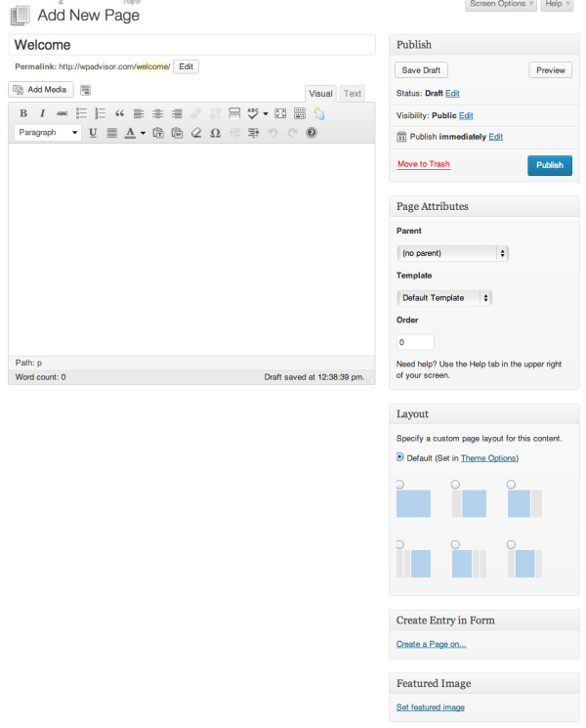The height and width of the screenshot is (728, 586).
Task: Choose the sidebar-left content layout
Action: click(x=456, y=485)
